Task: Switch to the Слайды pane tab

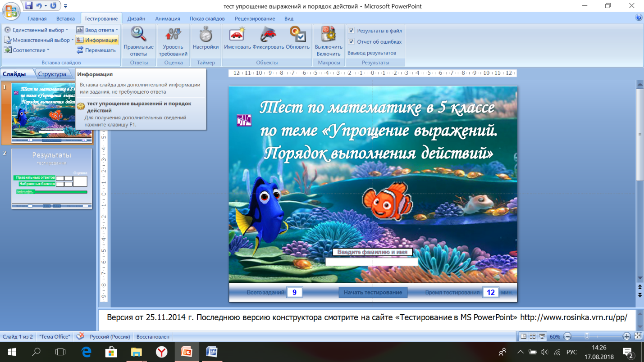Action: [x=14, y=74]
